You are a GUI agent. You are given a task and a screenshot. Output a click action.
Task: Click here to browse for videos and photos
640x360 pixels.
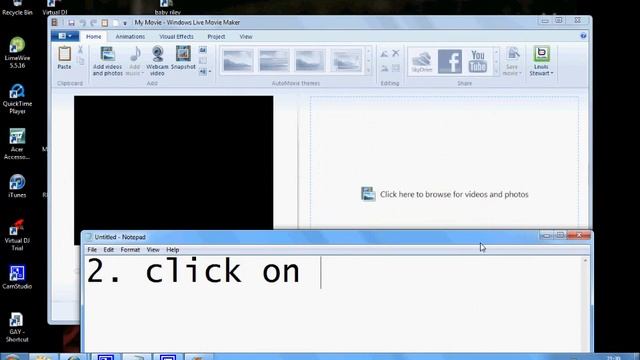pyautogui.click(x=444, y=194)
